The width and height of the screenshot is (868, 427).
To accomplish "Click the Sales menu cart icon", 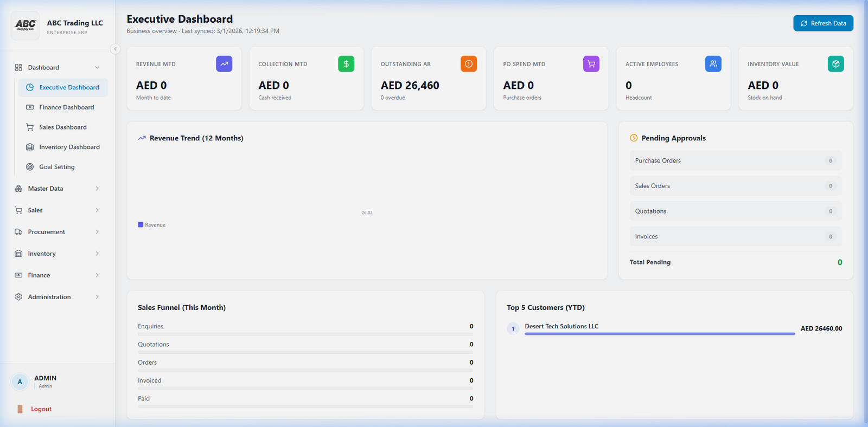I will [18, 210].
